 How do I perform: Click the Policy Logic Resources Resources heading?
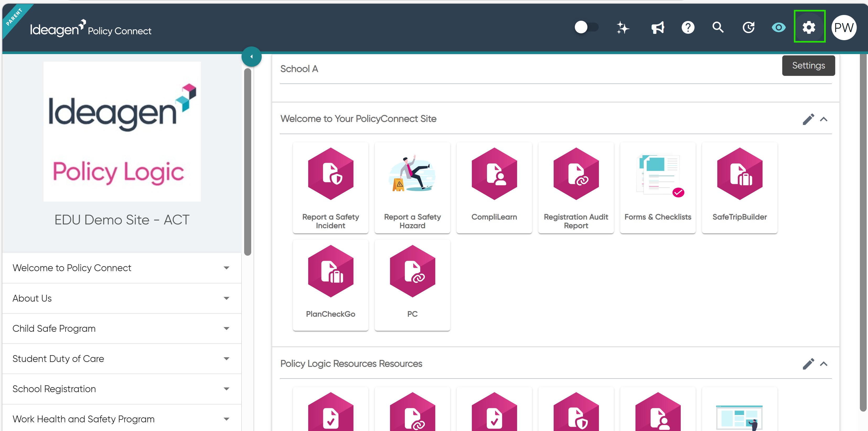(x=351, y=364)
